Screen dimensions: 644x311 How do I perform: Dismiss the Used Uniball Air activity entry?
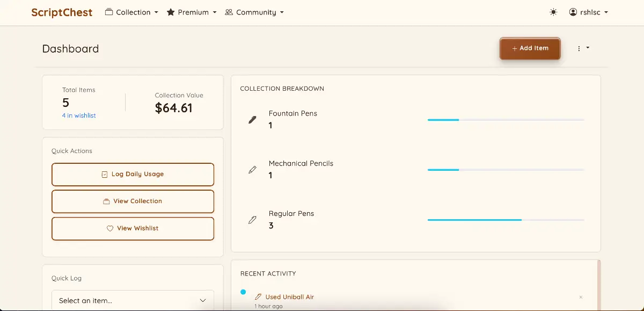[x=581, y=297]
